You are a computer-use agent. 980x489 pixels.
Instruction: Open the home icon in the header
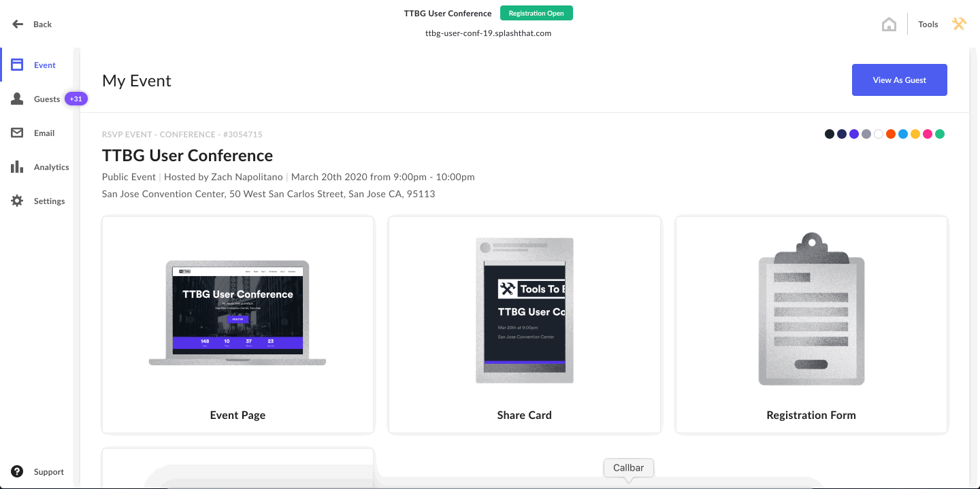889,24
